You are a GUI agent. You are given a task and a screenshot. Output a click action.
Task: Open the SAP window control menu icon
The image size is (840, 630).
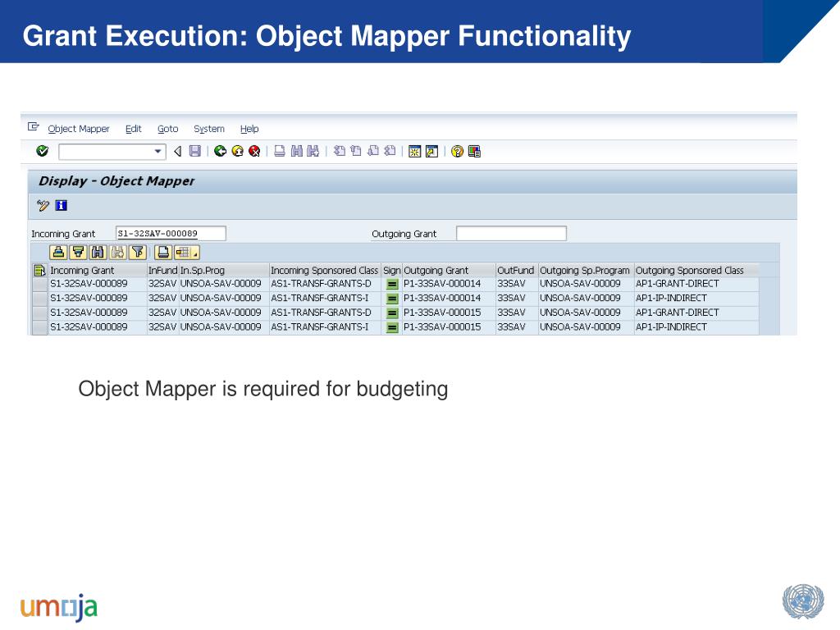tap(34, 127)
